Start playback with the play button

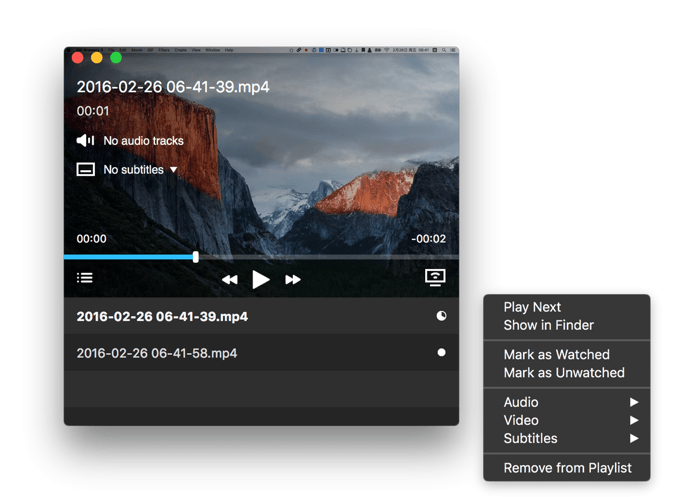[261, 280]
